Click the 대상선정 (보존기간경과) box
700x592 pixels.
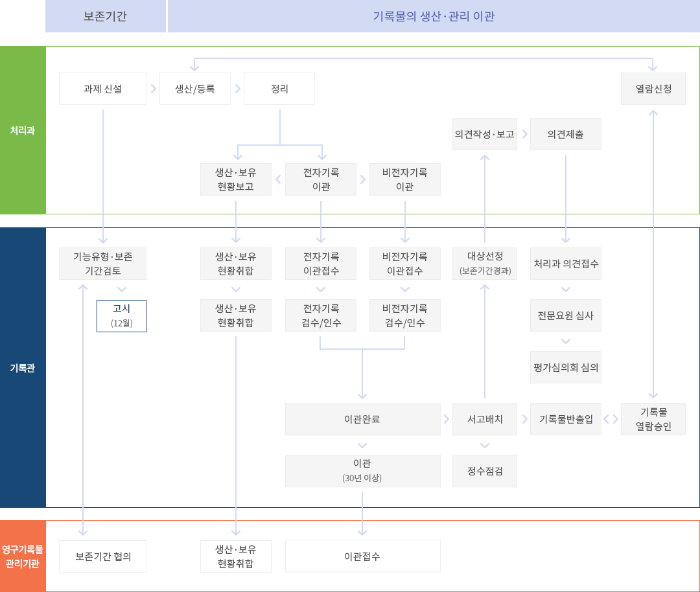[485, 263]
